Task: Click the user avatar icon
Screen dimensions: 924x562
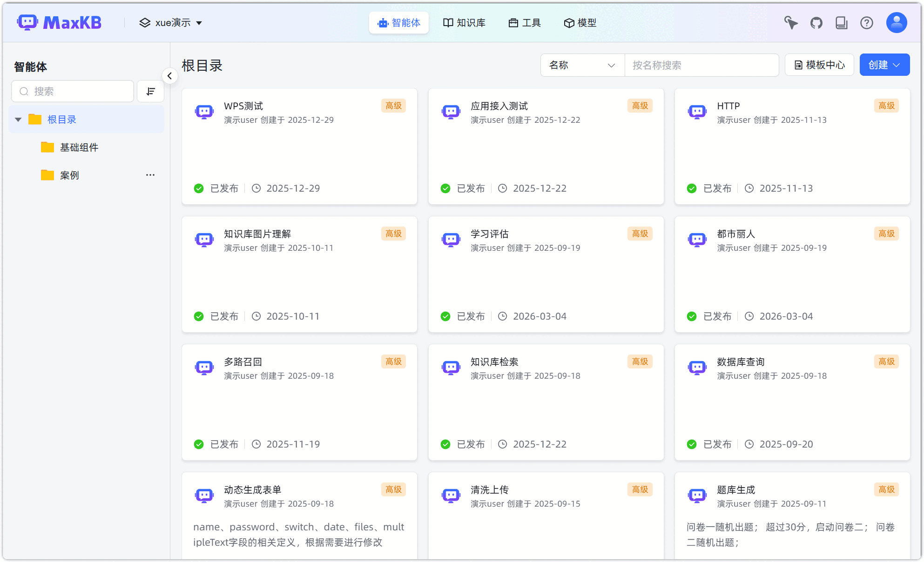Action: coord(897,22)
